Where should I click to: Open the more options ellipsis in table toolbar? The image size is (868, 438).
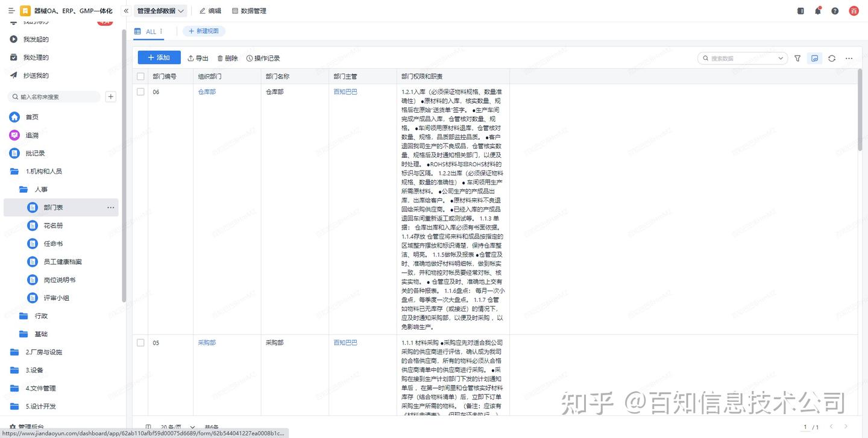pos(849,58)
